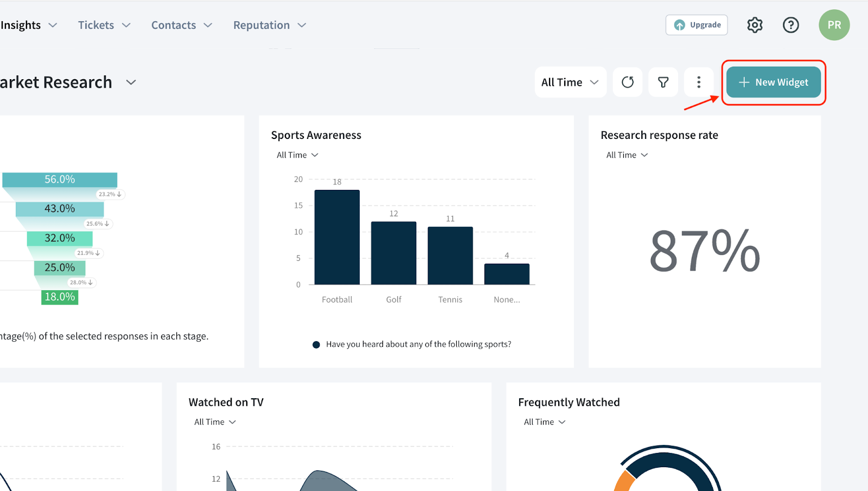Expand Frequently Watched All Time dropdown
Screen dimensions: 868x491
pos(544,422)
